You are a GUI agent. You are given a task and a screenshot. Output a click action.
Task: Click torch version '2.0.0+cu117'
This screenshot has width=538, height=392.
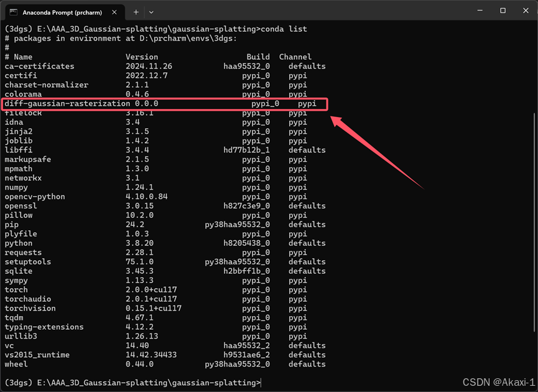pos(151,290)
